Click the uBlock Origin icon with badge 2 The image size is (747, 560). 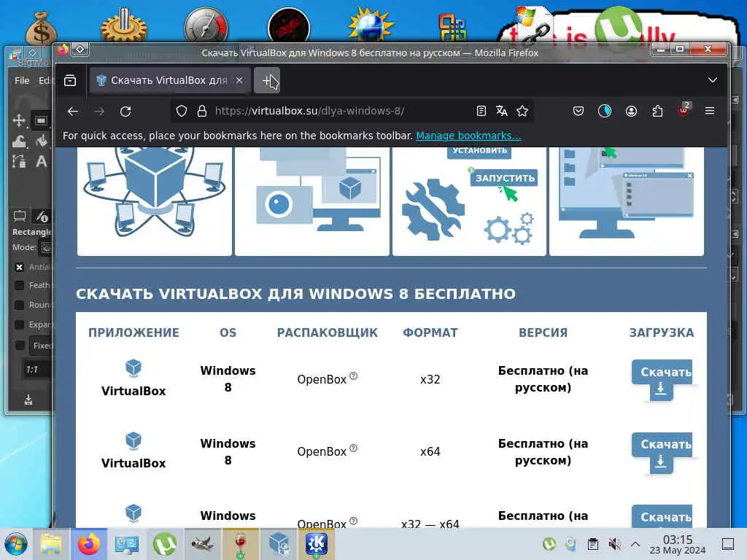click(x=684, y=111)
